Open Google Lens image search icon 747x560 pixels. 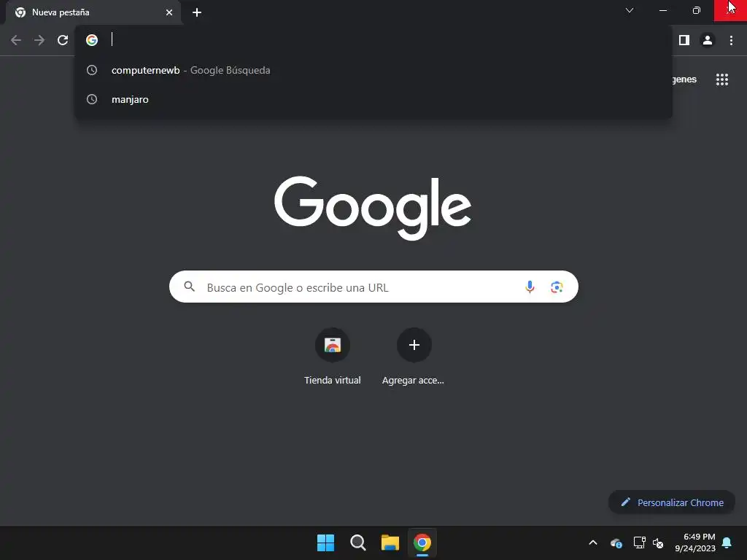557,287
